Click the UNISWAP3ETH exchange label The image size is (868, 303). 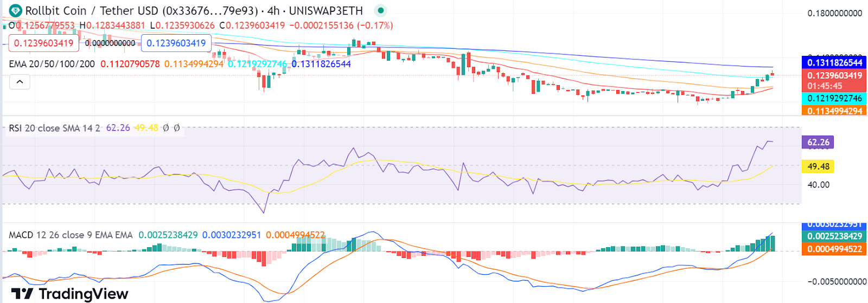[326, 11]
